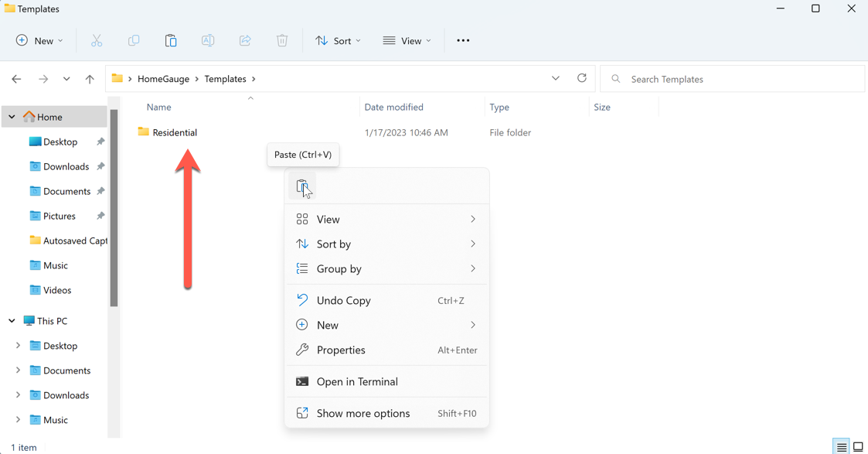The width and height of the screenshot is (868, 454).
Task: Open Properties from the context menu
Action: [340, 350]
